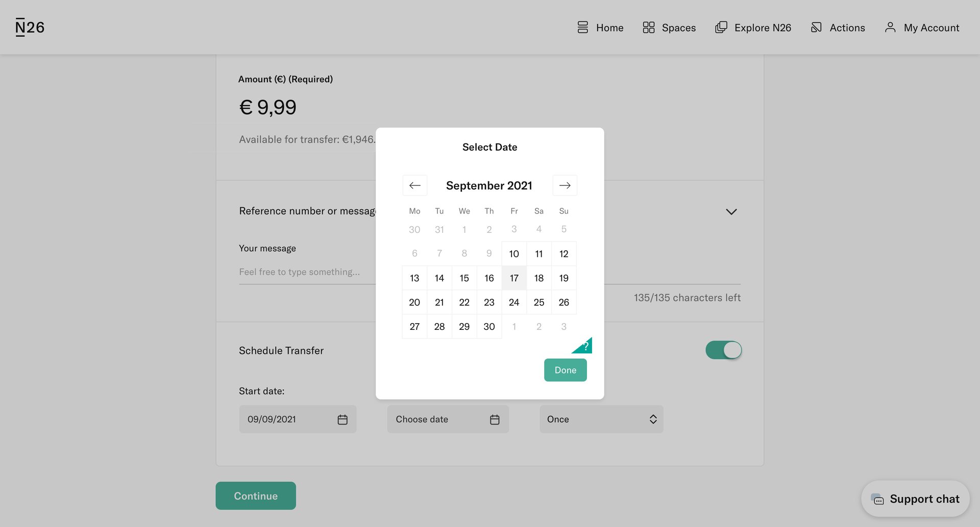Click the Home navigation icon
This screenshot has height=527, width=980.
click(x=582, y=27)
